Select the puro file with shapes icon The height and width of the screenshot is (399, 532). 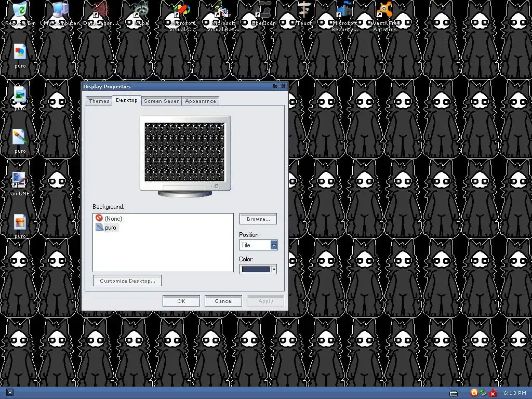pyautogui.click(x=20, y=52)
